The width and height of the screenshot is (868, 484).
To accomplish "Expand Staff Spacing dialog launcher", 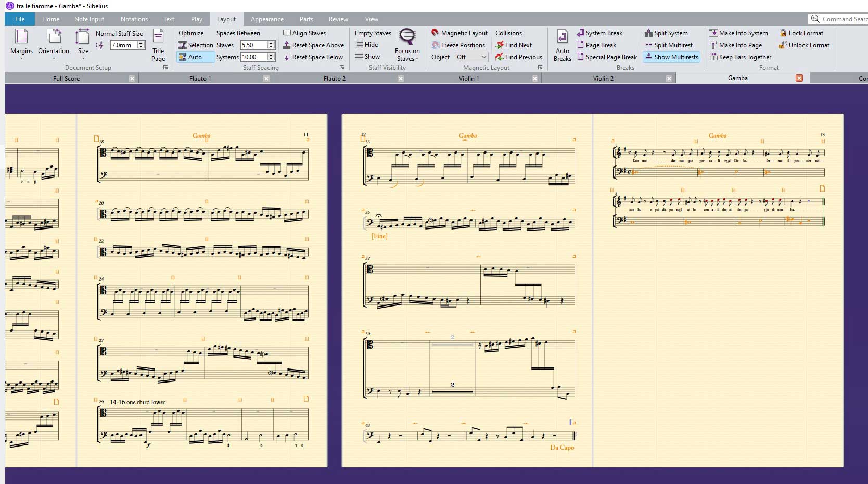I will (342, 68).
